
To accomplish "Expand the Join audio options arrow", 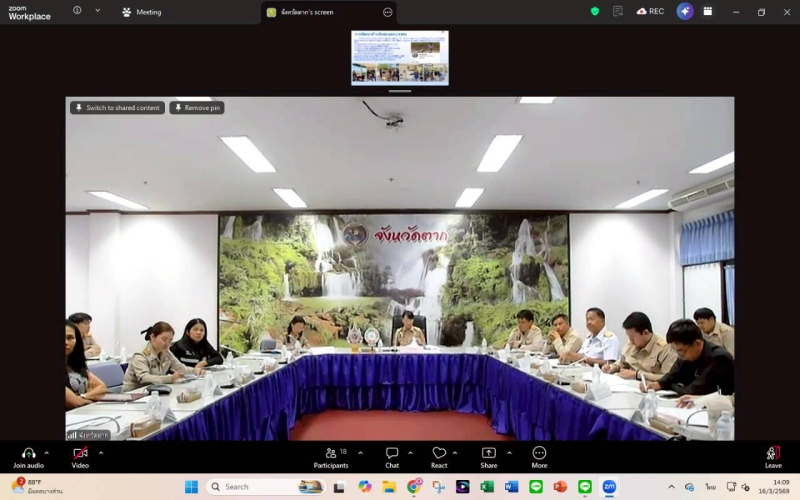I will click(47, 453).
